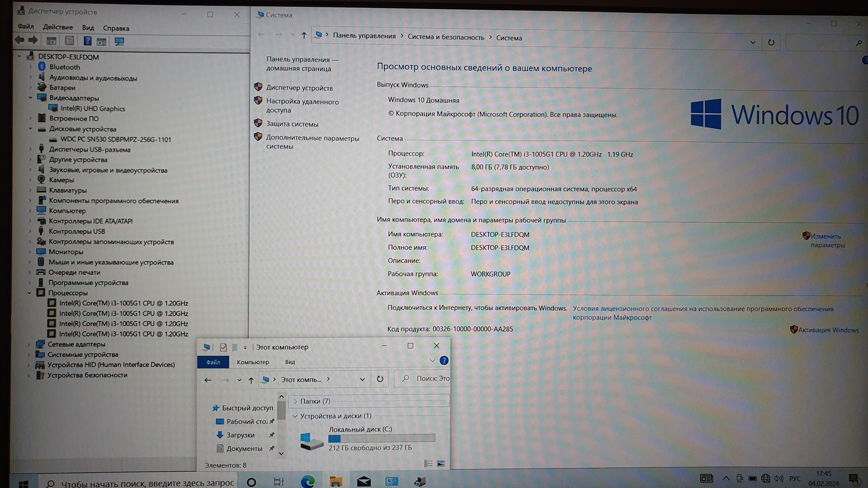
Task: Collapse the Процессоры tree node
Action: coord(29,293)
